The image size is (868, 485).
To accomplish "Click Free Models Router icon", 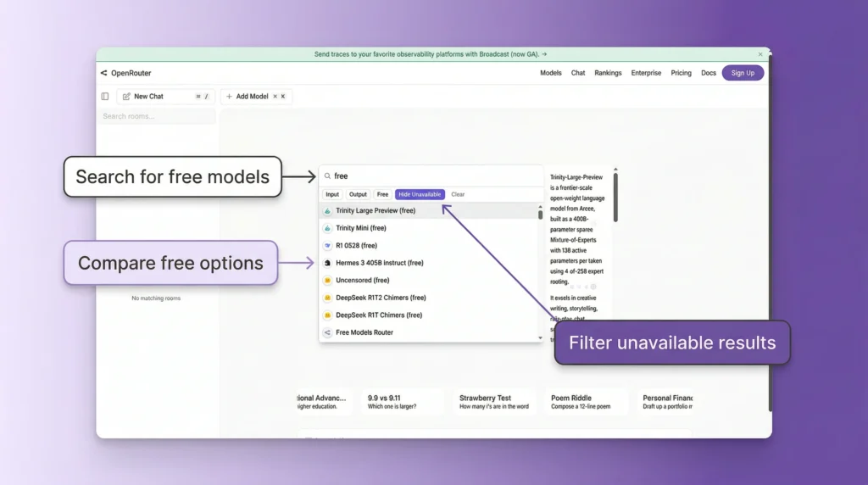I will click(328, 332).
